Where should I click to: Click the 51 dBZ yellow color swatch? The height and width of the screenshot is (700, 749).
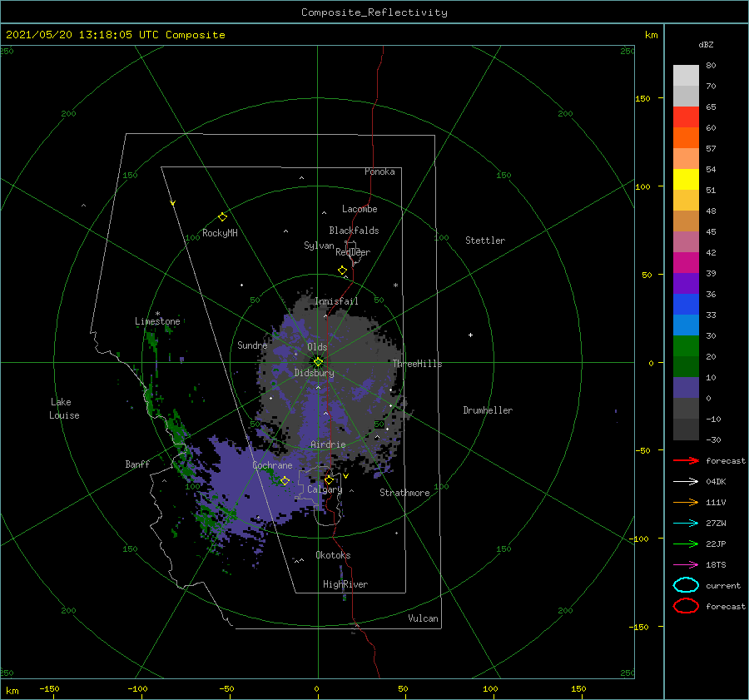tap(686, 179)
